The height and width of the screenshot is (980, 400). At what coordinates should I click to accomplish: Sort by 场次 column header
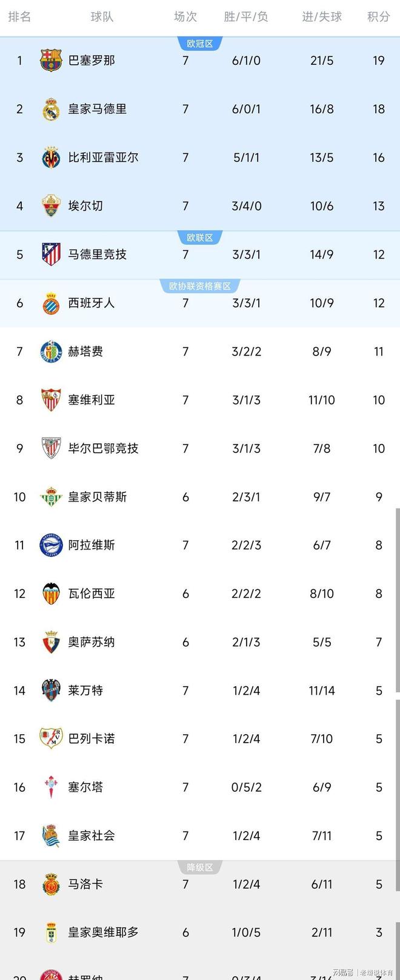pos(185,17)
